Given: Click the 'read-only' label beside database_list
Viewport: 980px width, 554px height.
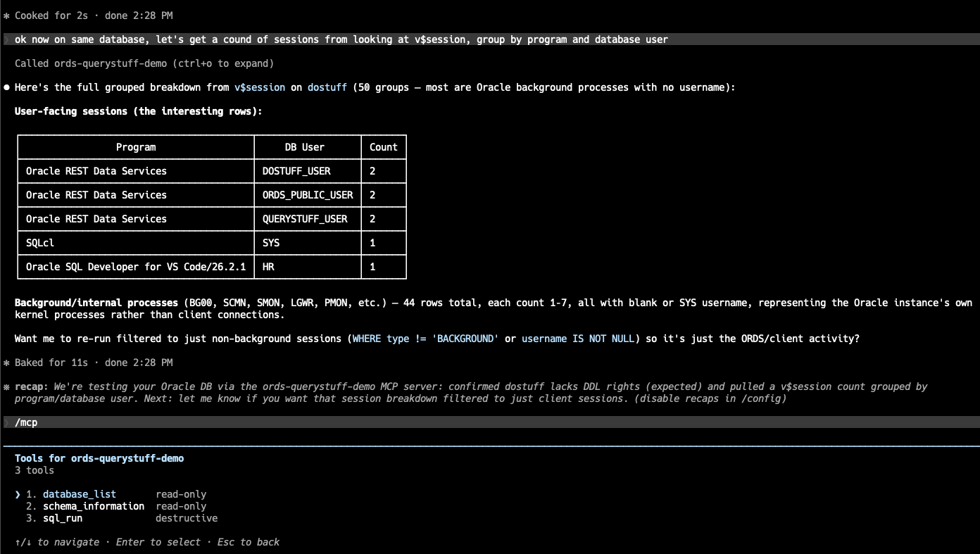Looking at the screenshot, I should pos(181,494).
